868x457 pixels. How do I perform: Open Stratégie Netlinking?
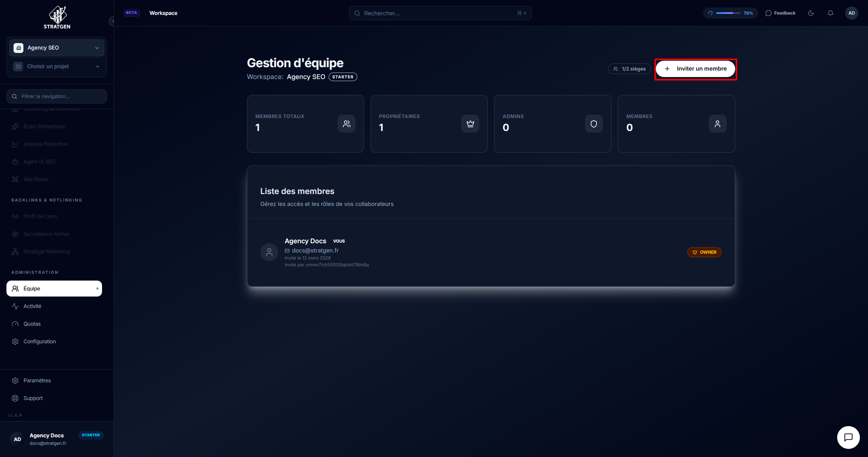(46, 251)
